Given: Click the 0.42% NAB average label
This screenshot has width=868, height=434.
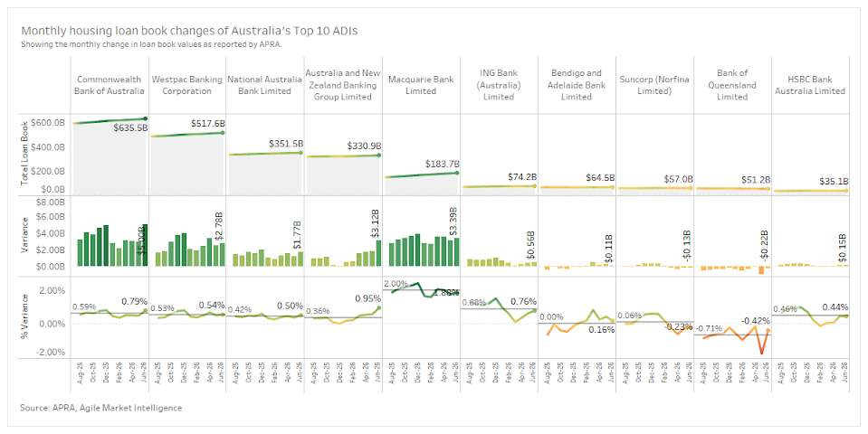Looking at the screenshot, I should pyautogui.click(x=240, y=309).
